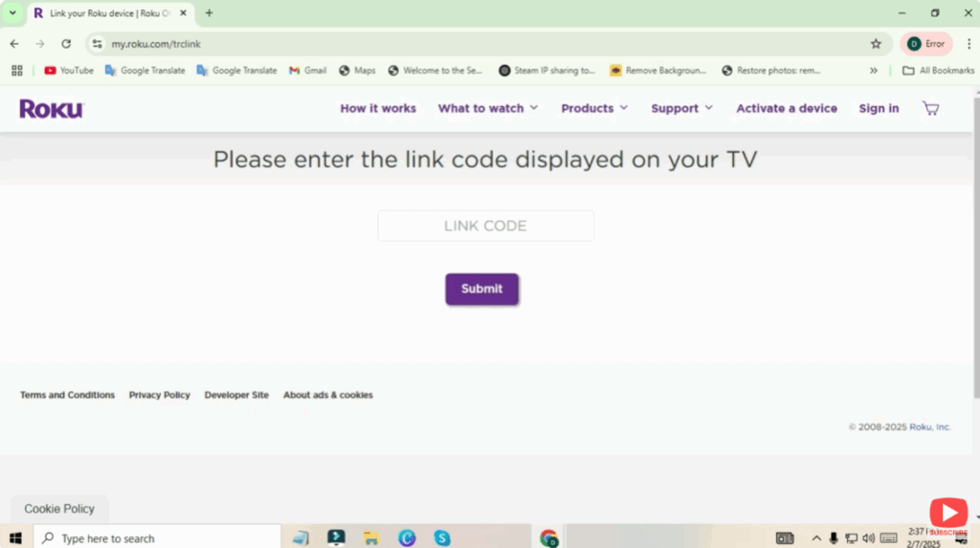The image size is (980, 548).
Task: Open the Steam IP sharing bookmark
Action: pos(546,71)
